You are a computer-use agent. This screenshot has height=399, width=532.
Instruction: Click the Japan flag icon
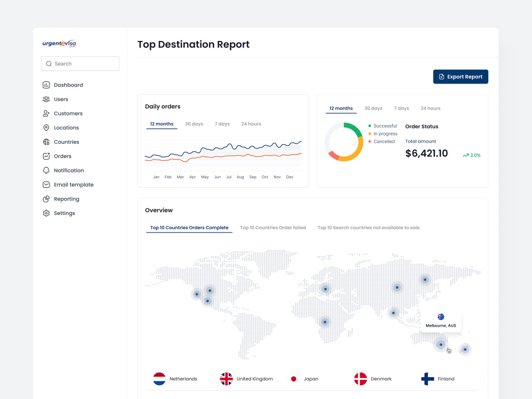click(x=294, y=379)
